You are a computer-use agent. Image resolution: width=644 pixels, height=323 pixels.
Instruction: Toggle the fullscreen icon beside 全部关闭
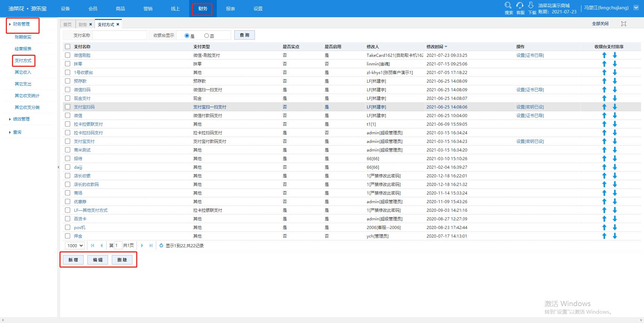pos(624,24)
